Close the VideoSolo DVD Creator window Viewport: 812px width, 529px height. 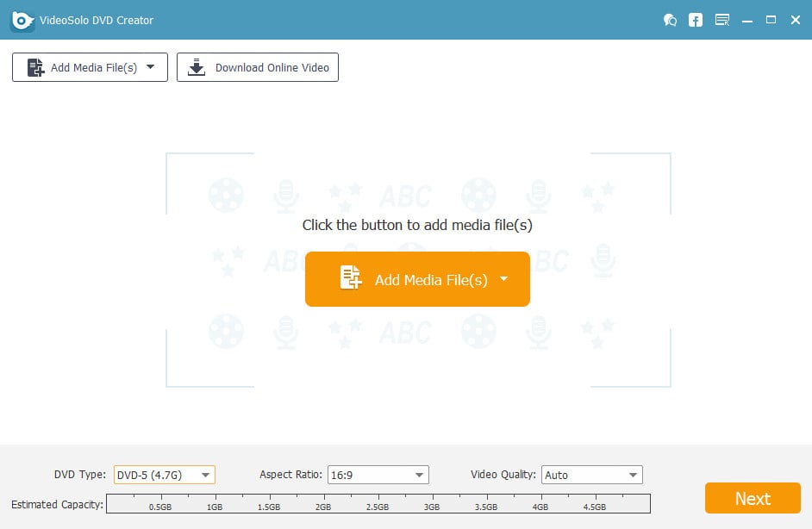[x=796, y=20]
